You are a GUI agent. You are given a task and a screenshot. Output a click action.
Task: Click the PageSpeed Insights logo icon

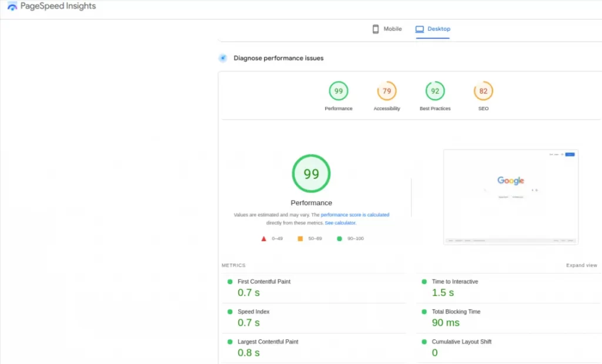(x=12, y=6)
